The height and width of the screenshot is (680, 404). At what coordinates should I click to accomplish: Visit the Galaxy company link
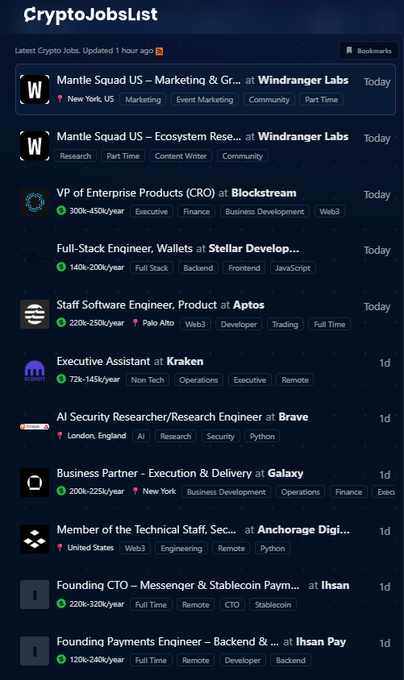tap(285, 473)
